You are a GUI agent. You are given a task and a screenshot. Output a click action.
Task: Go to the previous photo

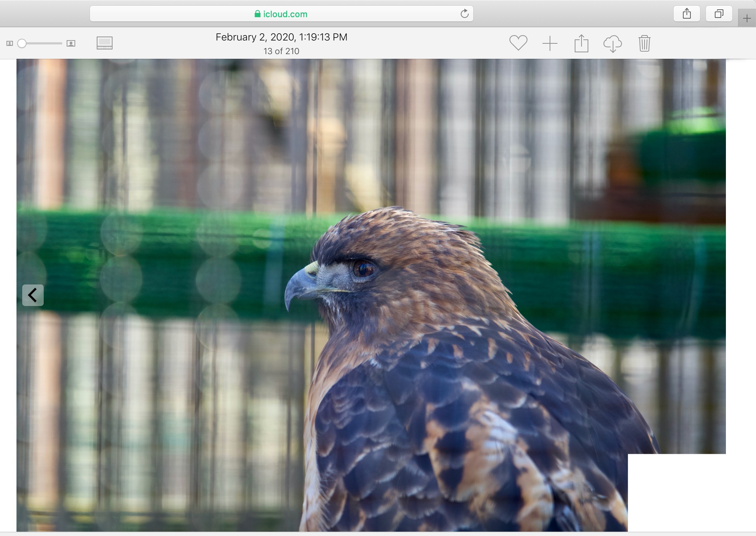click(x=33, y=295)
